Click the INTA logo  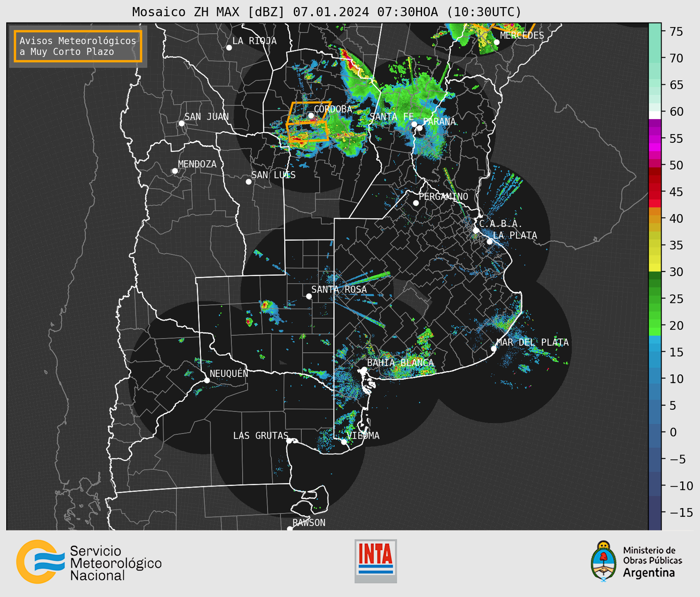(x=376, y=561)
